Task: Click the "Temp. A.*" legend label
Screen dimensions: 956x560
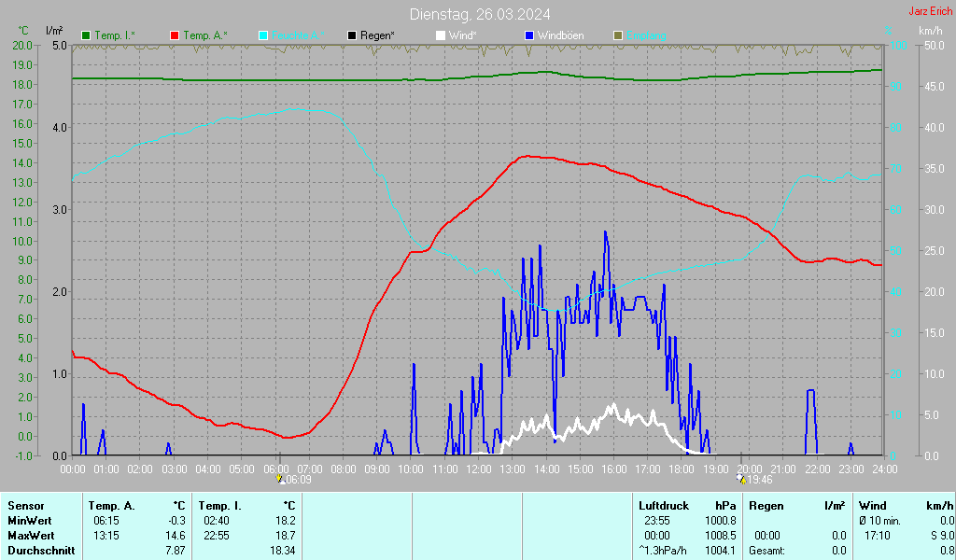Action: coord(204,35)
